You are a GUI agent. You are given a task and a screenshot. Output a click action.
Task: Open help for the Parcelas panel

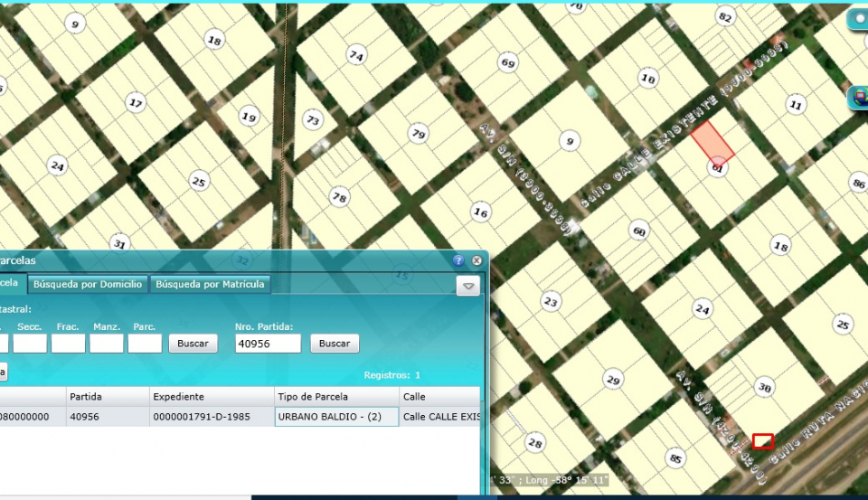(458, 260)
